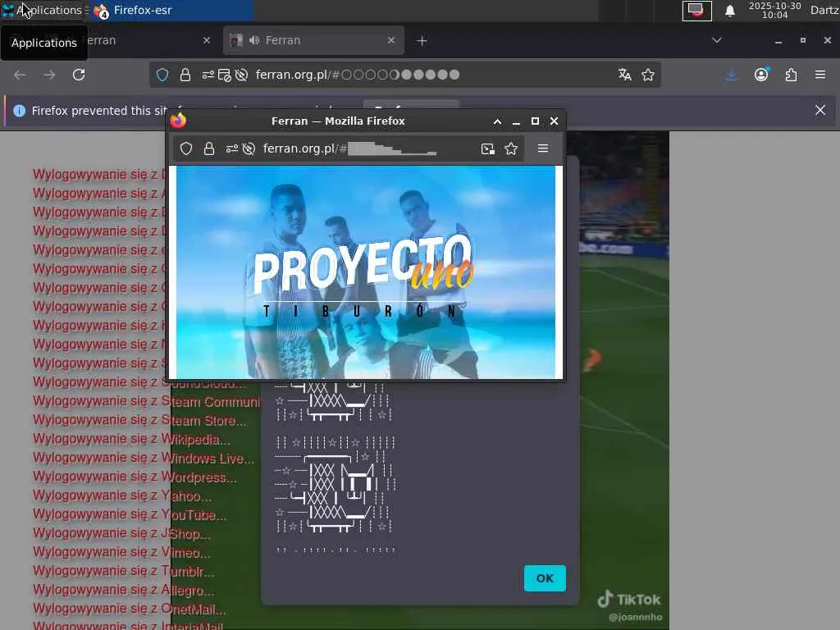Screen dimensions: 840x630
Task: Go back with the back arrow
Action: coord(20,75)
